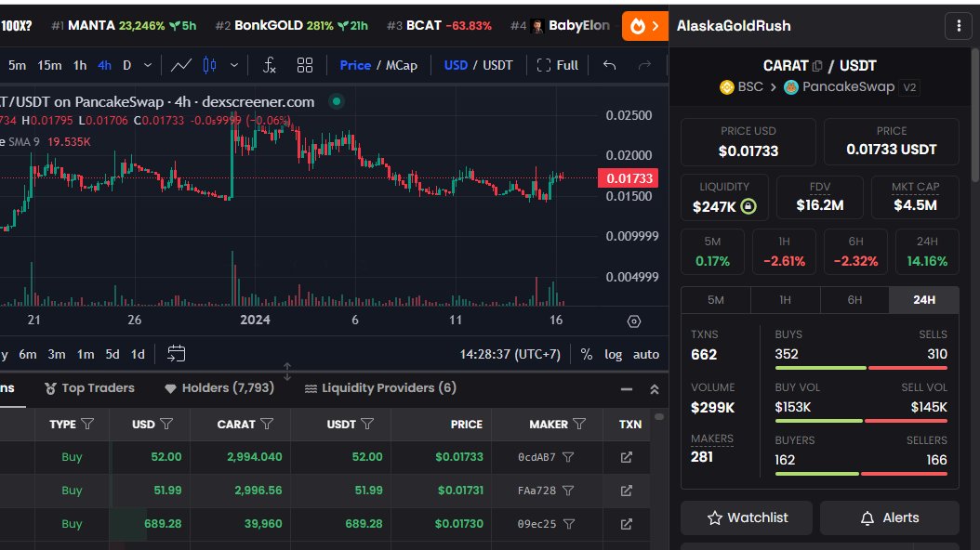This screenshot has width=980, height=550.
Task: Expand trending list orange arrow
Action: pyautogui.click(x=656, y=26)
